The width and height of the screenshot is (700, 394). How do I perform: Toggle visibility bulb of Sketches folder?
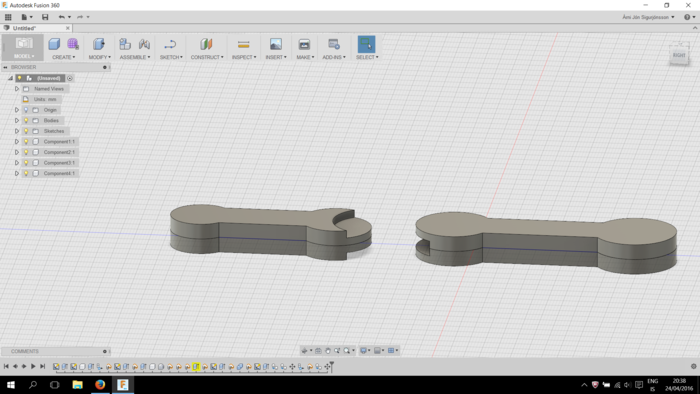pyautogui.click(x=26, y=131)
